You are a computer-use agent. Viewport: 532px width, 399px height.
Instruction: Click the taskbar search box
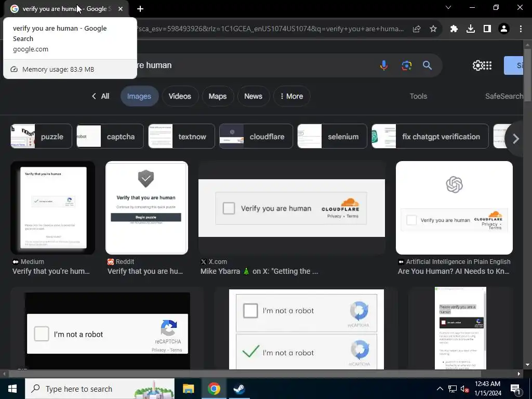[100, 389]
